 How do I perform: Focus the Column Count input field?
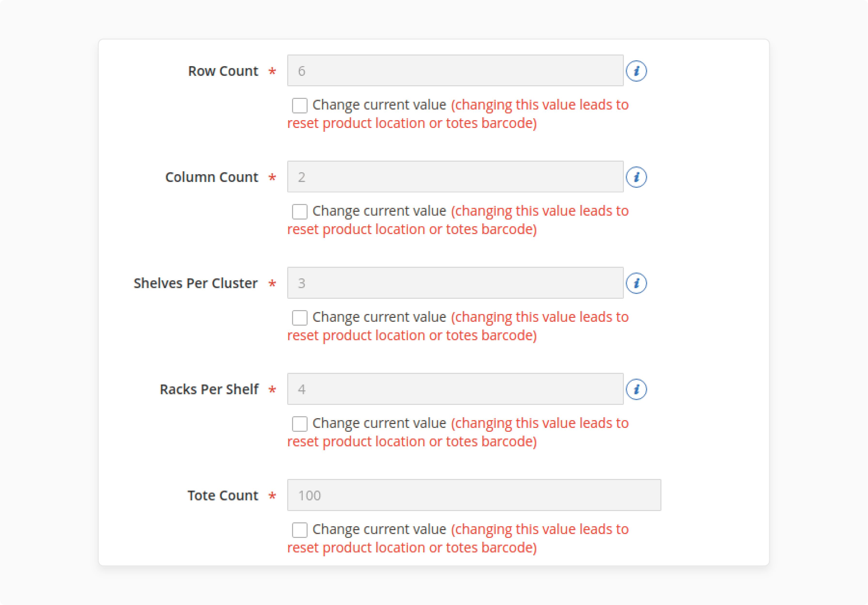click(455, 177)
